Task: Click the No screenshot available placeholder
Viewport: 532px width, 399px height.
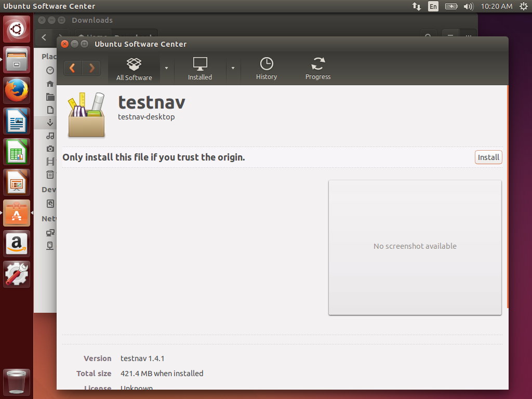Action: click(x=415, y=247)
